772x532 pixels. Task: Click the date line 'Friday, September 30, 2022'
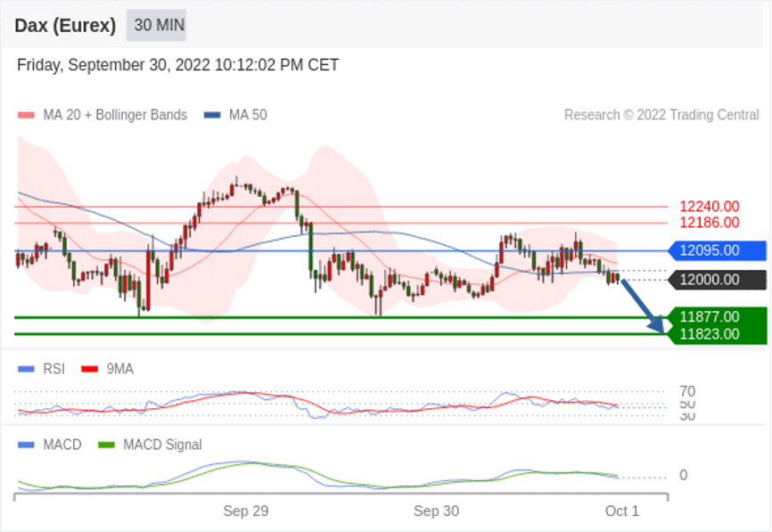click(x=177, y=65)
